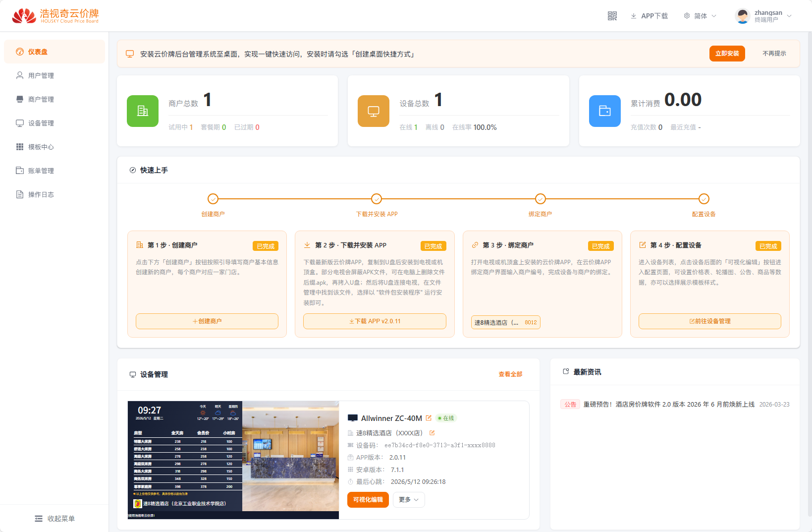Click the 快速上手 compass icon

coord(133,170)
